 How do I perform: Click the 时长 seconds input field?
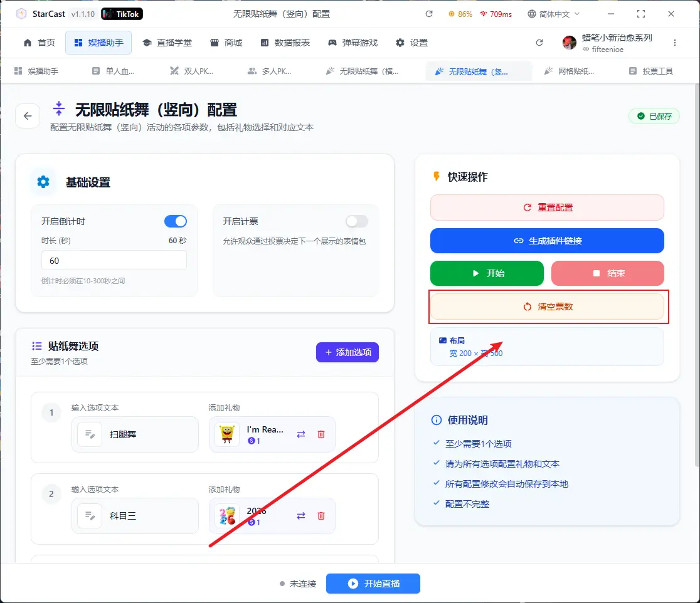114,260
